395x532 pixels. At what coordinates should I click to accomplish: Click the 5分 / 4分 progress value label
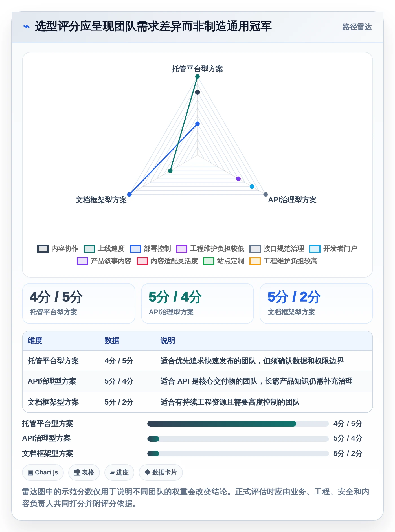point(348,438)
